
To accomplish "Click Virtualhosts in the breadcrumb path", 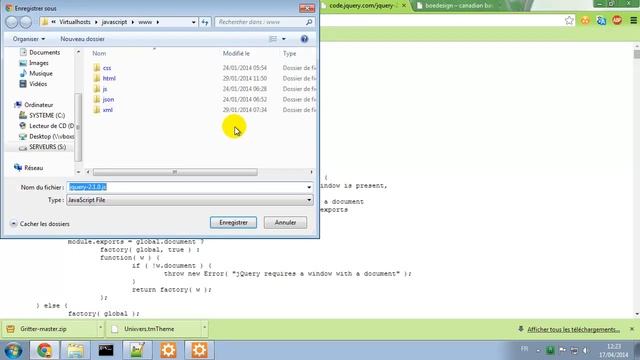I will (x=75, y=22).
